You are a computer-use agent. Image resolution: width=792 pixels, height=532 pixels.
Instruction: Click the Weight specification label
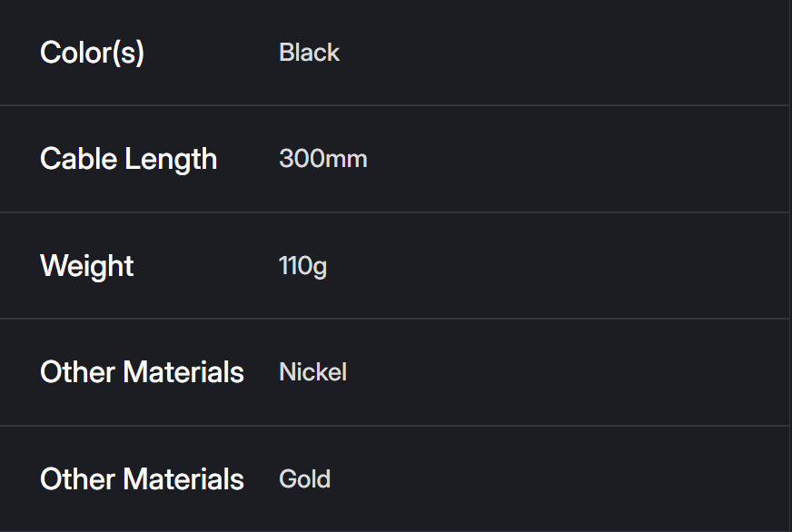[x=86, y=266]
